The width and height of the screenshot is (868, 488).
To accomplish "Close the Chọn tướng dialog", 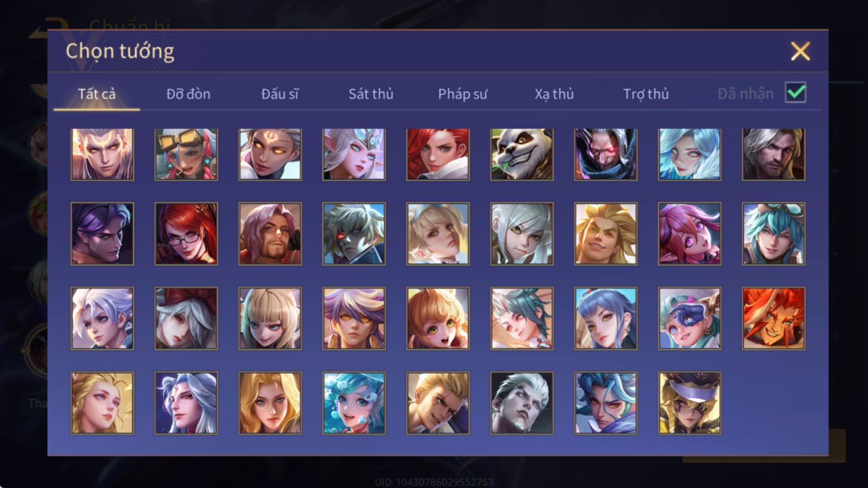I will pos(800,51).
